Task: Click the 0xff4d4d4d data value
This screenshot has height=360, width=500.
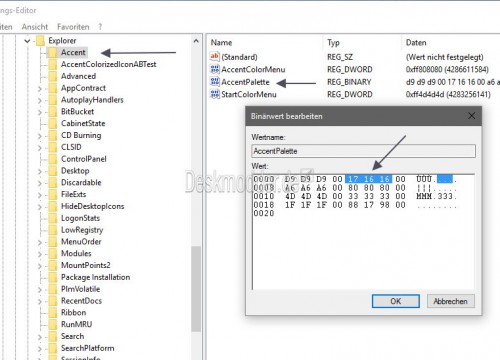Action: tap(448, 94)
